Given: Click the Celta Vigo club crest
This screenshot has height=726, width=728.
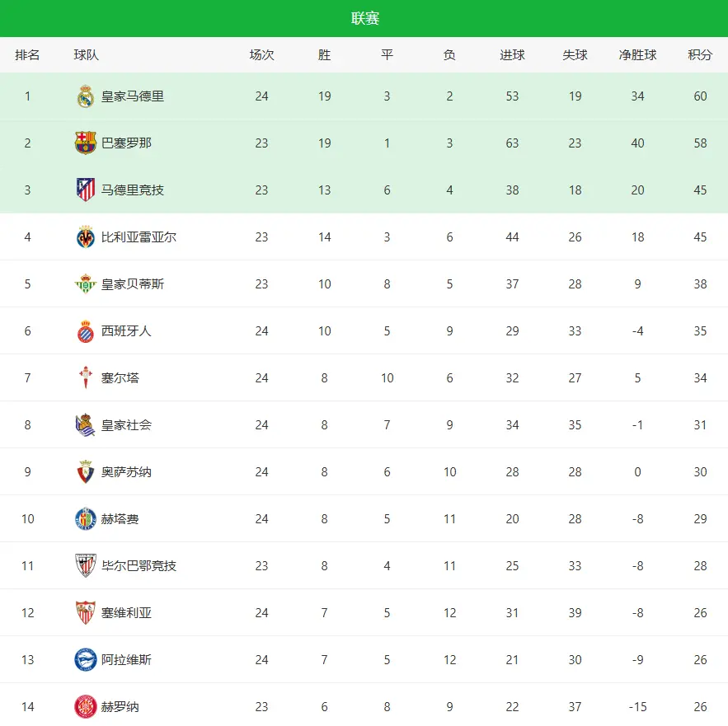Looking at the screenshot, I should (x=86, y=378).
